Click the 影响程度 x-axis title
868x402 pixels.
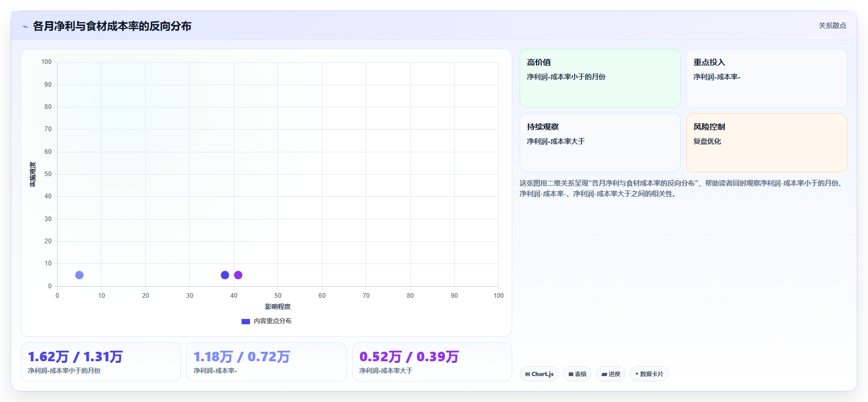point(278,307)
